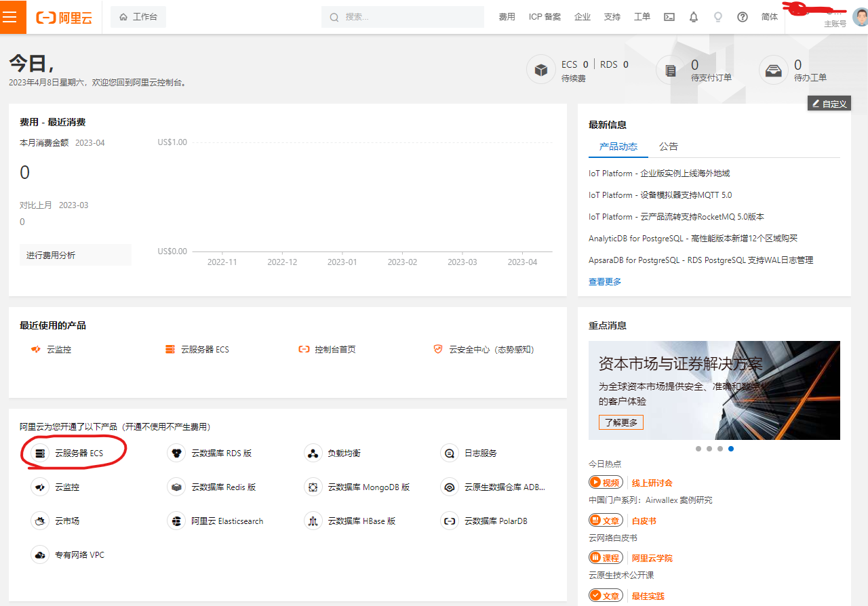Image resolution: width=868 pixels, height=606 pixels.
Task: Select the first carousel dot
Action: (698, 449)
